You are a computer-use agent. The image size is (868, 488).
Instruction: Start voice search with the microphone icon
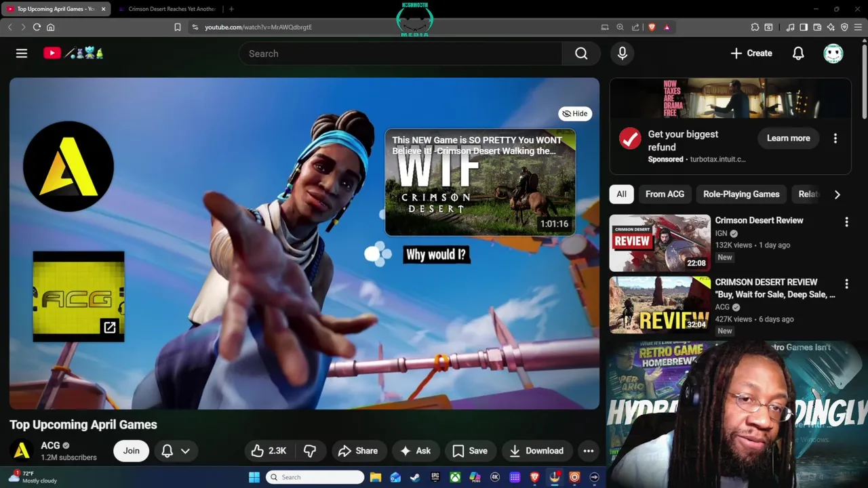(x=623, y=54)
